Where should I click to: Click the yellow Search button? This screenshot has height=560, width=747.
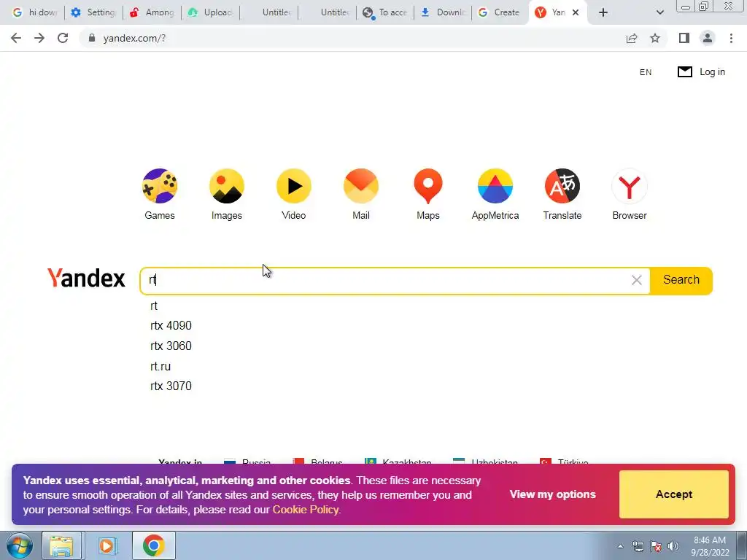(681, 280)
